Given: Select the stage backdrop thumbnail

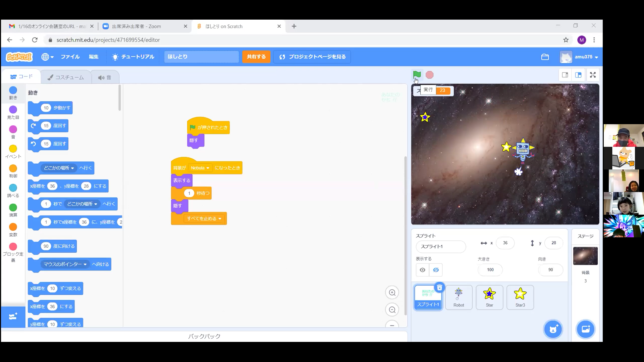Looking at the screenshot, I should pyautogui.click(x=585, y=256).
